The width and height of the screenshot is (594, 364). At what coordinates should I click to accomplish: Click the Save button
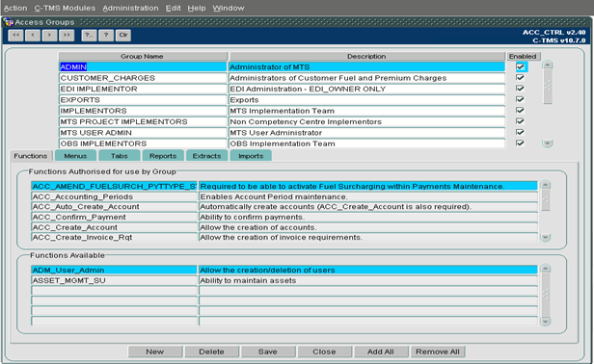[x=268, y=351]
